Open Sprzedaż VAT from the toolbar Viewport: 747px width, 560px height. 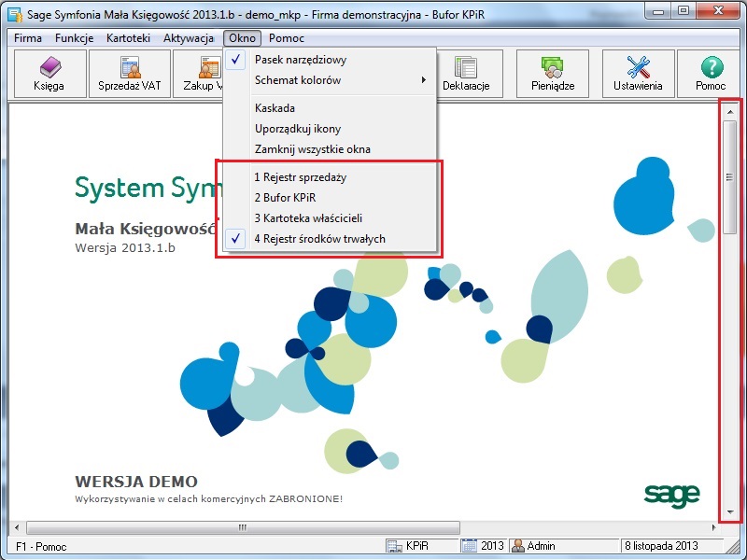click(x=130, y=74)
